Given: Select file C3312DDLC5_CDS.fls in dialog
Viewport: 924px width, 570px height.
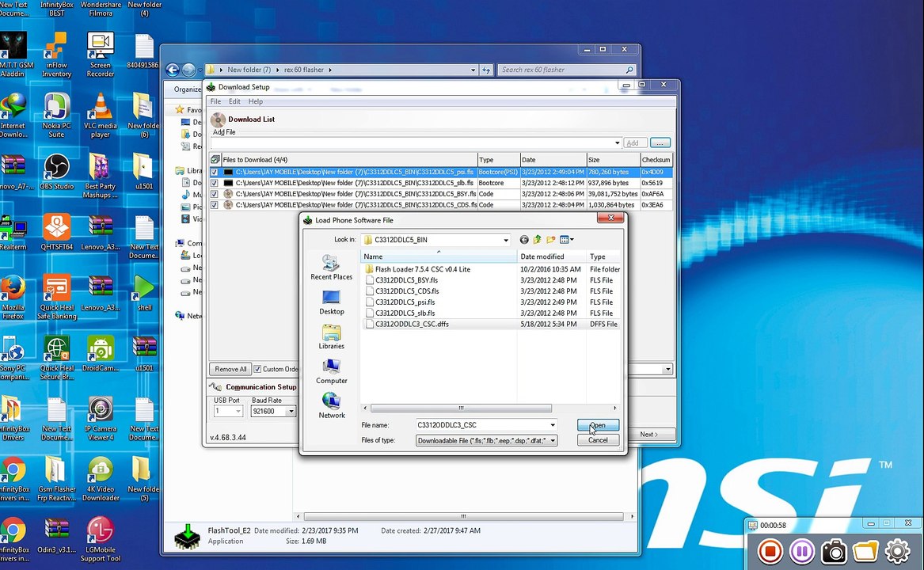Looking at the screenshot, I should (x=407, y=291).
